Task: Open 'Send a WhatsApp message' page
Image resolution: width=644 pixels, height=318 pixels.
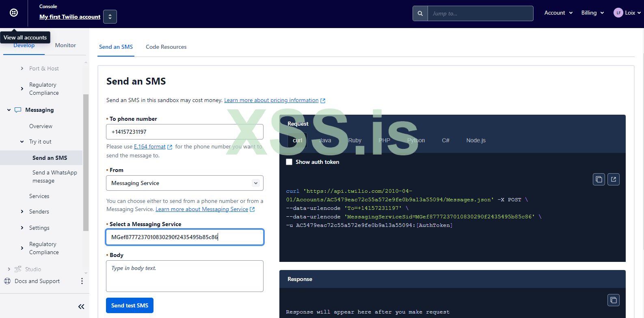Action: [55, 176]
